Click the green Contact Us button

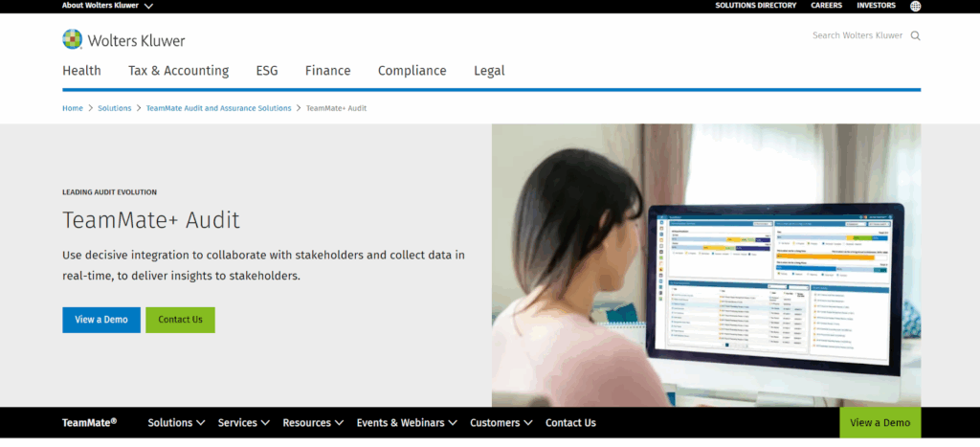(180, 320)
